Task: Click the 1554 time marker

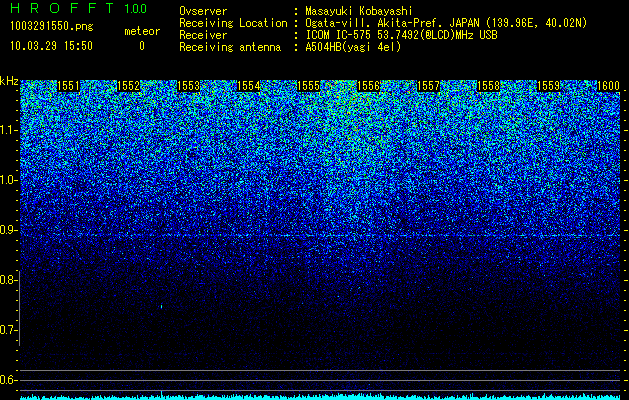Action: coord(249,86)
